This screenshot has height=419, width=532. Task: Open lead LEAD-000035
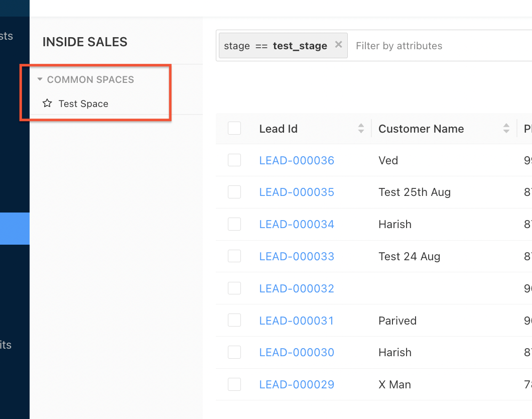[297, 192]
